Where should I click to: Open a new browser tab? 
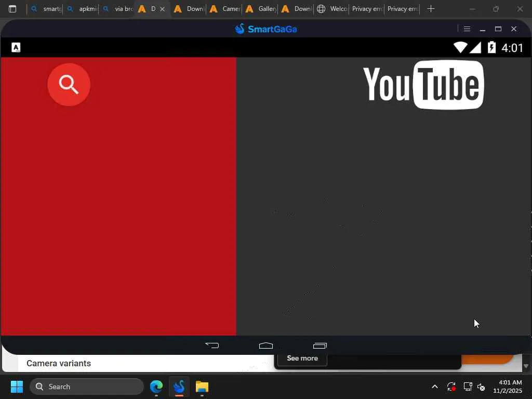[431, 9]
